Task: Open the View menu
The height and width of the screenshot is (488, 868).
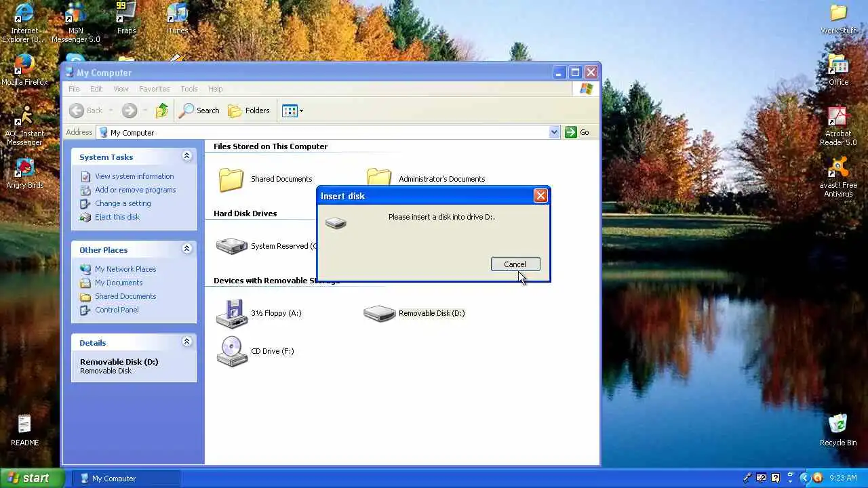Action: coord(121,89)
